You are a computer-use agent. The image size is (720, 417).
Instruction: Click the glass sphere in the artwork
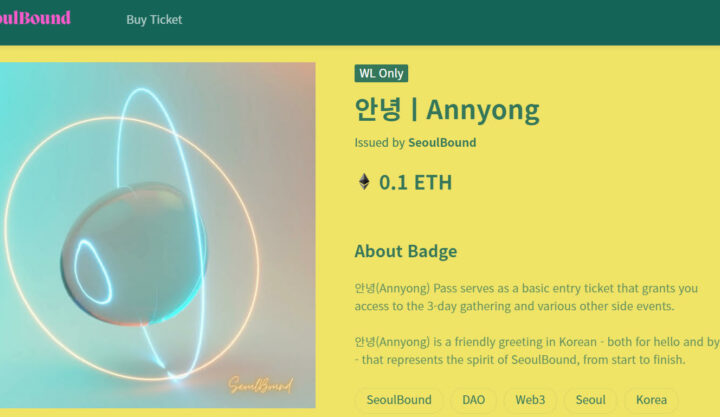click(134, 254)
